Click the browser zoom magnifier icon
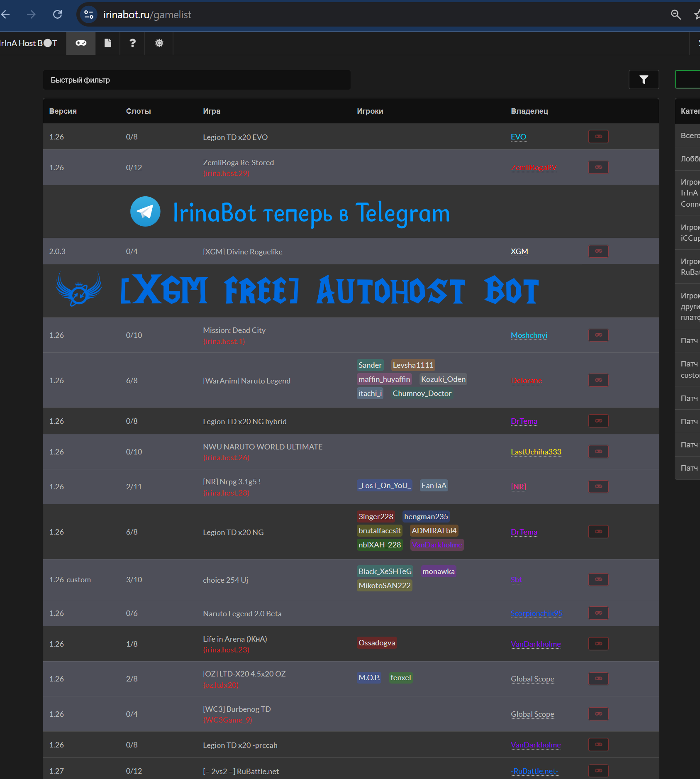 (676, 15)
